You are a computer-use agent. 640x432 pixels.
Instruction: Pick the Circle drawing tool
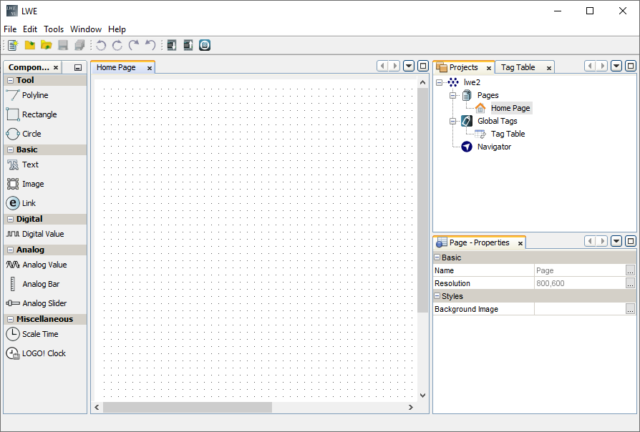click(x=31, y=133)
